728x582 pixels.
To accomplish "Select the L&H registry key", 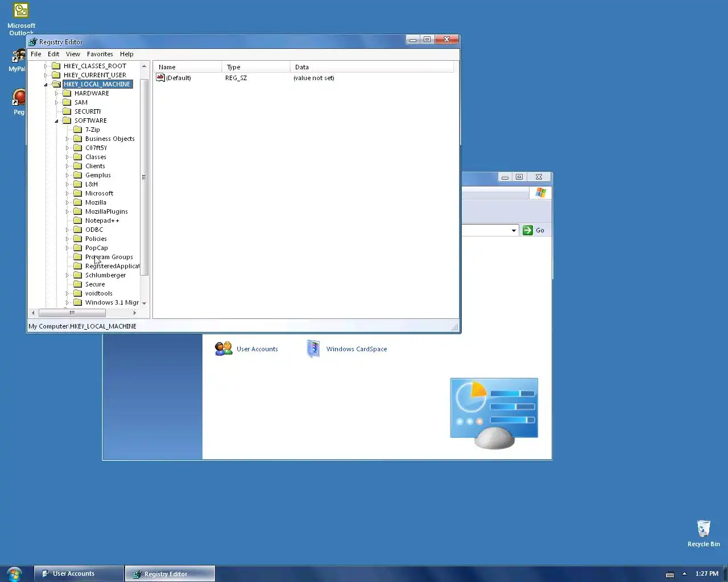I will click(x=92, y=184).
